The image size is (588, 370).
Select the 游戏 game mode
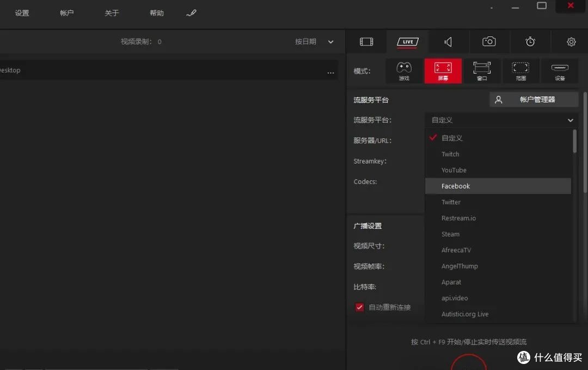(x=404, y=71)
